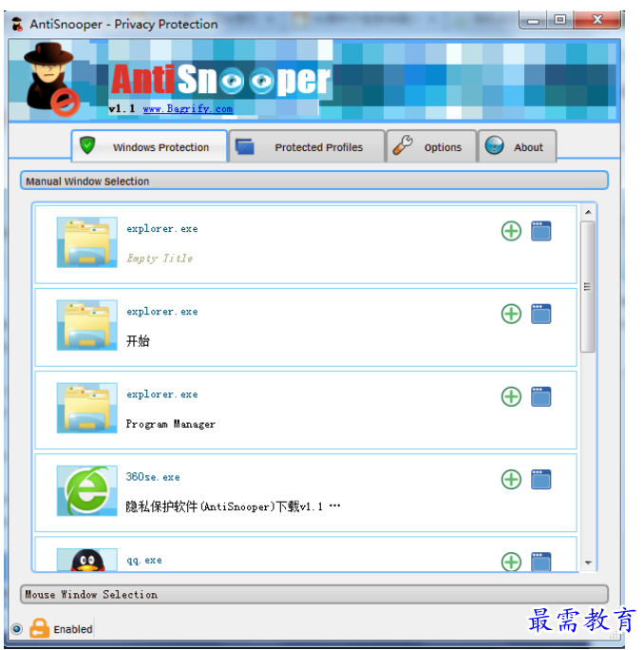Click the Program Manager title text
Image resolution: width=644 pixels, height=650 pixels.
[171, 424]
